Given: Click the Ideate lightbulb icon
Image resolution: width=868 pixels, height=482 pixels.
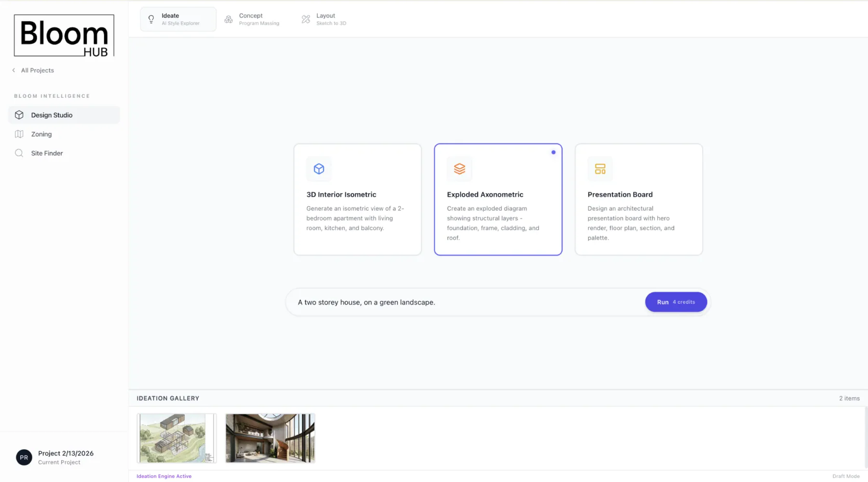Looking at the screenshot, I should pyautogui.click(x=151, y=19).
